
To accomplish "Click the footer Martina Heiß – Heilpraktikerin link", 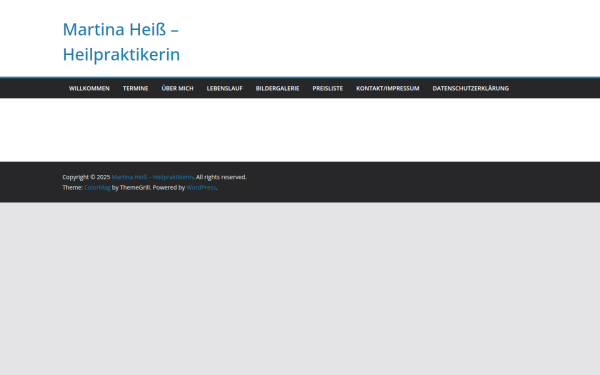I will (152, 177).
